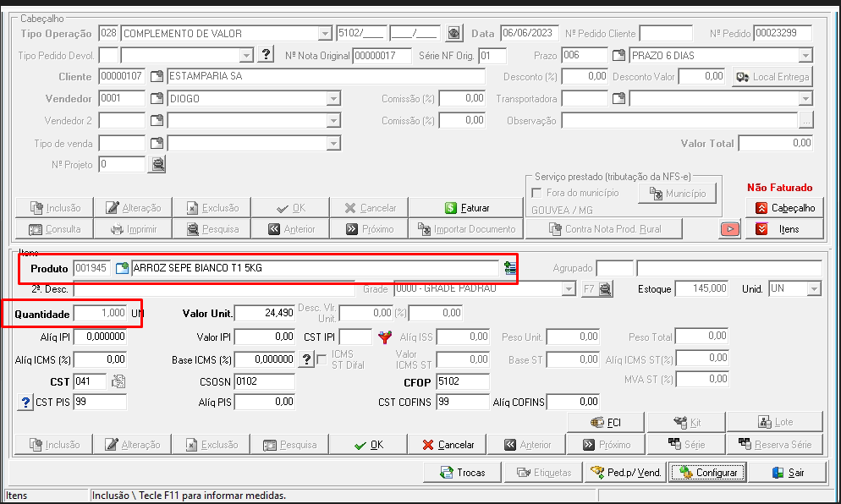The width and height of the screenshot is (841, 504).
Task: Click the CFOP field with 5102
Action: (x=462, y=381)
